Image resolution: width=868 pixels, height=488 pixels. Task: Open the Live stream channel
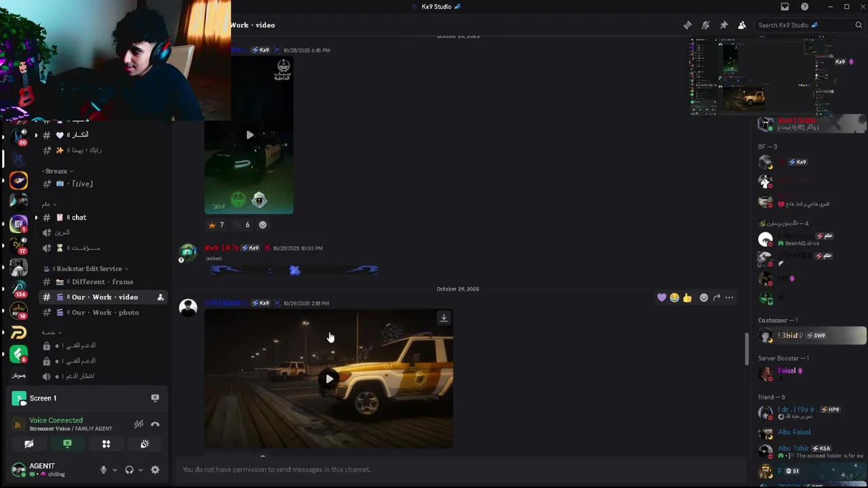pyautogui.click(x=103, y=184)
